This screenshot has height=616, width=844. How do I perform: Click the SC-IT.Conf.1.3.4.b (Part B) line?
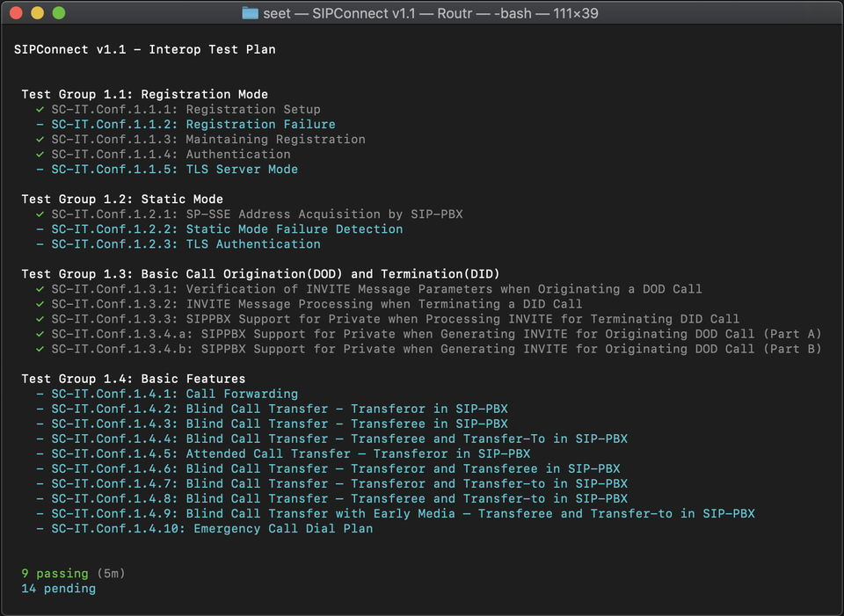437,349
